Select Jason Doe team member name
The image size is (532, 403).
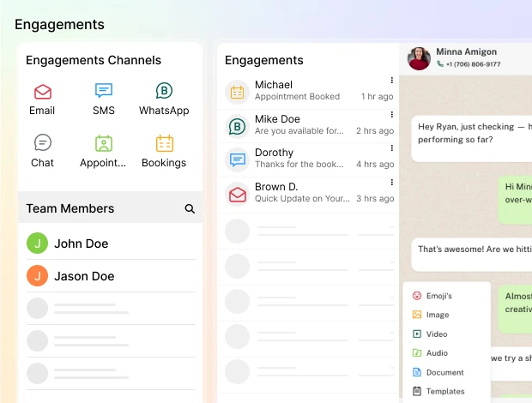tap(84, 276)
